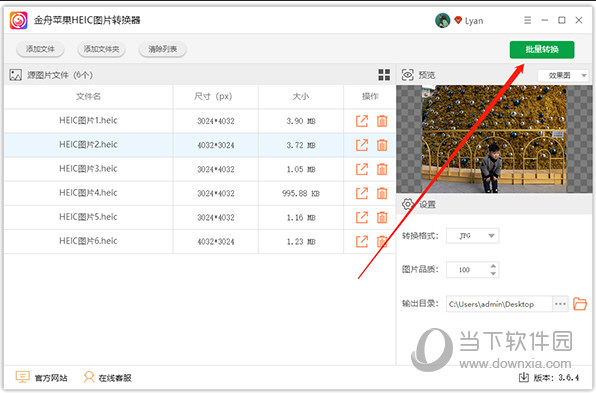Browse output directory with ellipsis button
Viewport: 596px width, 393px height.
[x=560, y=304]
